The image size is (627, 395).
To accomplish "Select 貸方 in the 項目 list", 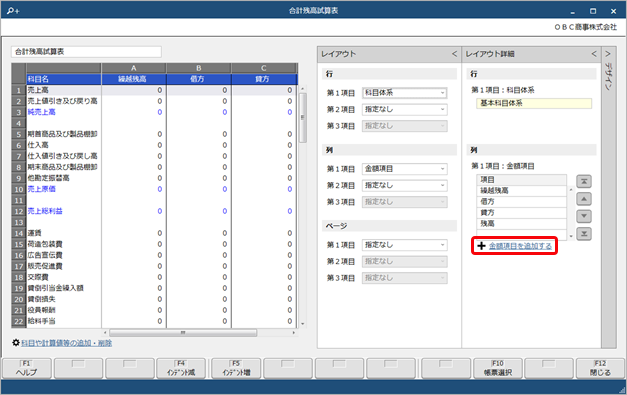I will click(x=521, y=213).
